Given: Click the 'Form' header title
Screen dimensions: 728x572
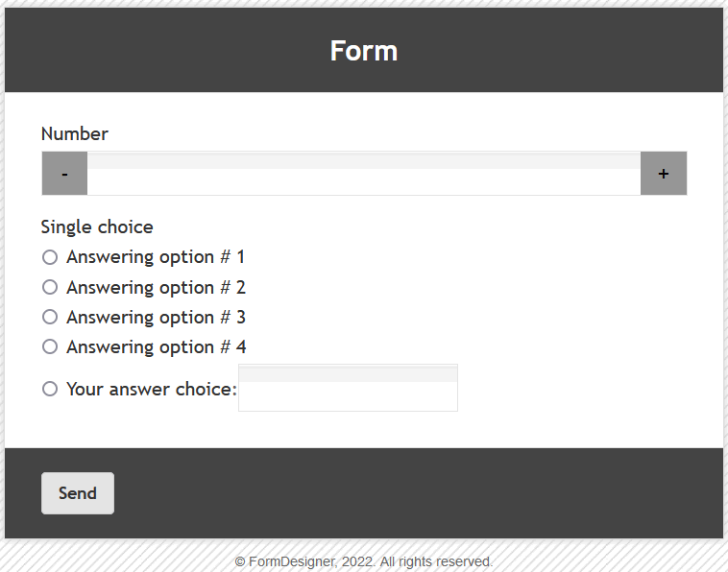Looking at the screenshot, I should tap(364, 51).
